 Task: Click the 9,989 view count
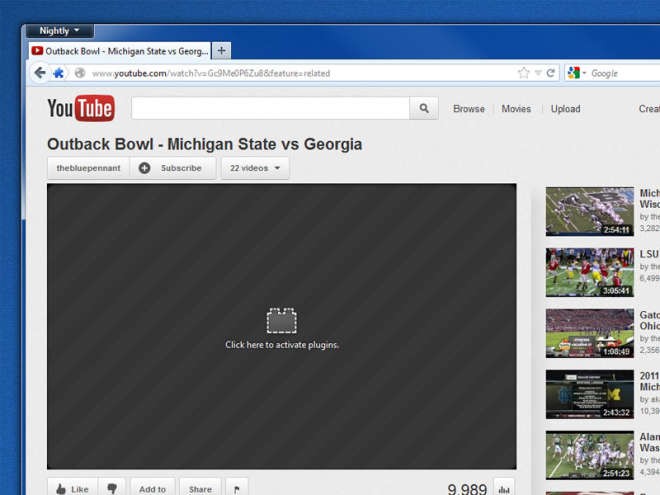coord(467,489)
